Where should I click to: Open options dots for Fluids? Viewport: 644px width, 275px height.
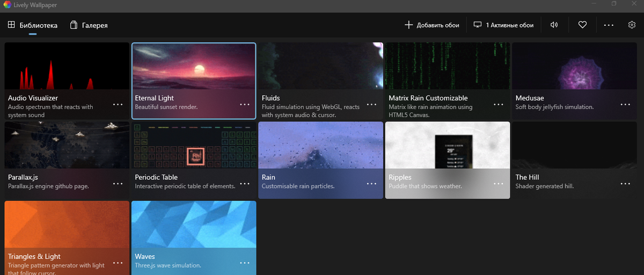(x=371, y=105)
